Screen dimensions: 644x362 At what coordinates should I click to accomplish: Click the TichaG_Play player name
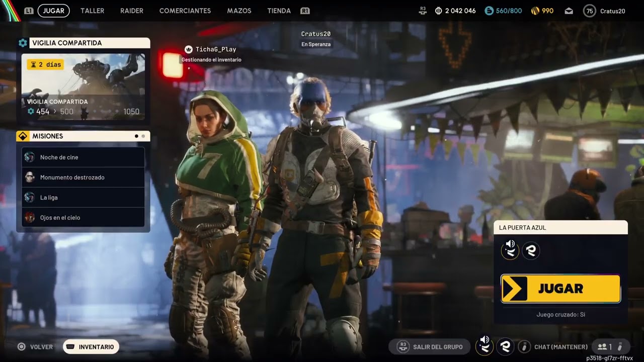(x=216, y=49)
